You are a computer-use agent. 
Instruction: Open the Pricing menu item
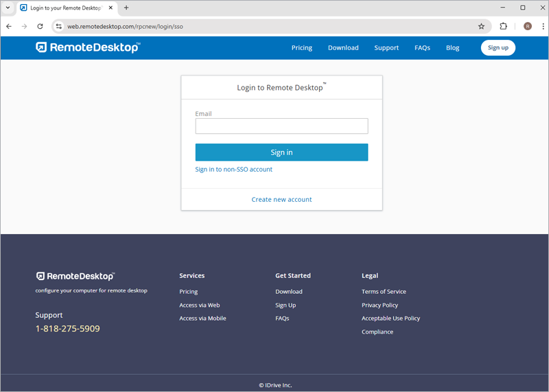pos(301,48)
